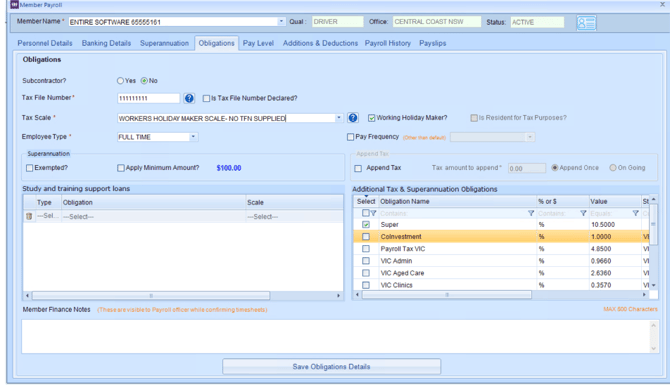Click Value column Equals filter field
Viewport: 670px width, 385px height.
610,213
